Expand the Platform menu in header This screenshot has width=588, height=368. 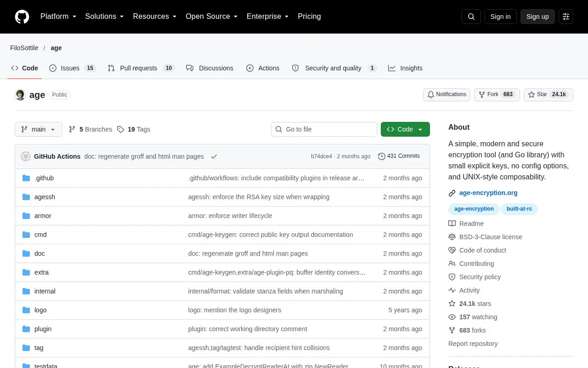click(x=58, y=17)
